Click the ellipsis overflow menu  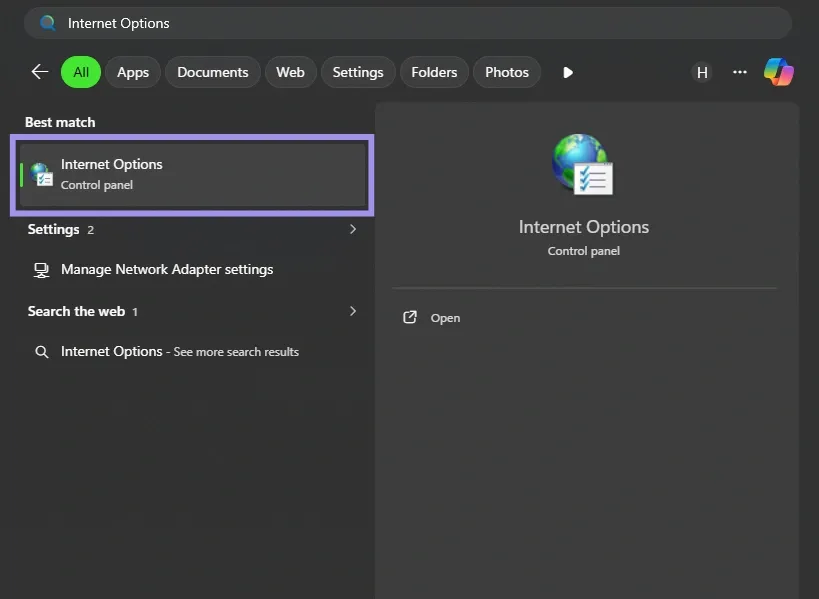(739, 71)
